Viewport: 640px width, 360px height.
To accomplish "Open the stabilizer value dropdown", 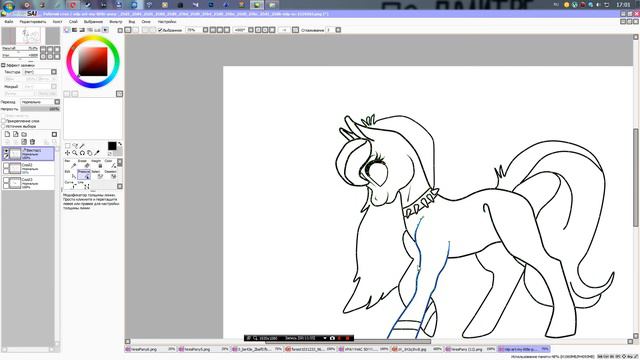I will (x=338, y=30).
